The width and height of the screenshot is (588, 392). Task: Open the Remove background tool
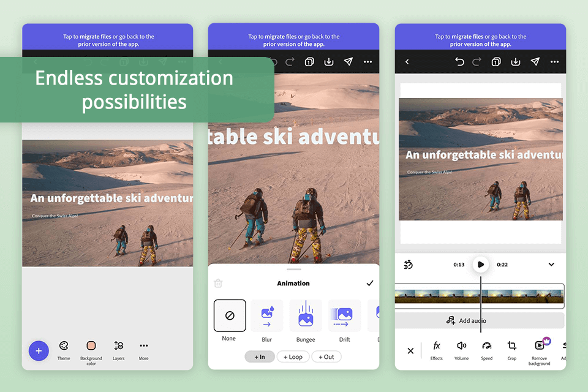tap(539, 352)
